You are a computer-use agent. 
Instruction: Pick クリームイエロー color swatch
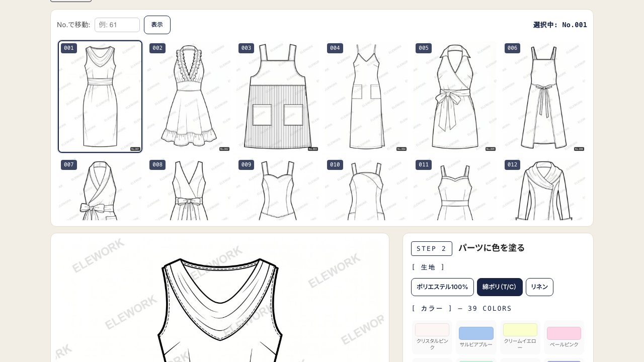click(520, 337)
